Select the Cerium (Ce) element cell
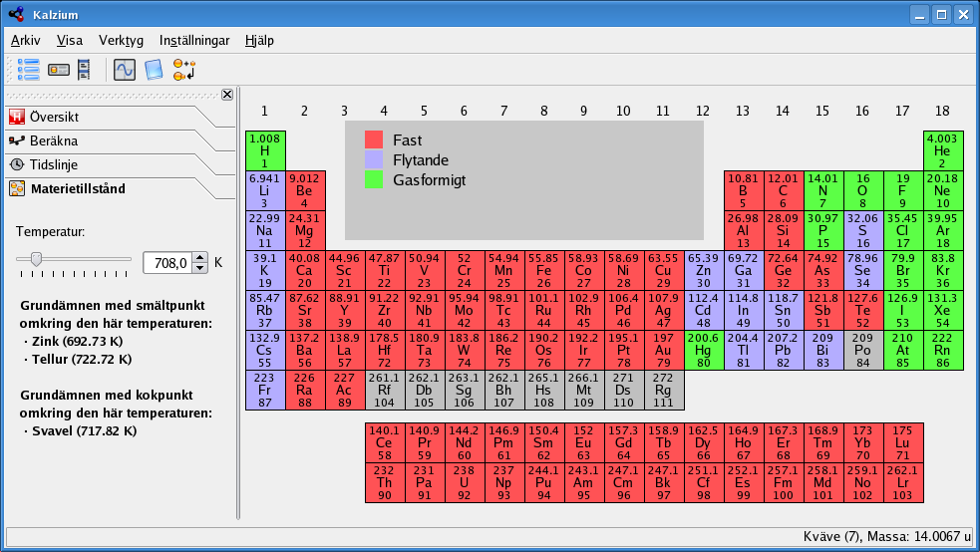The height and width of the screenshot is (552, 980). tap(385, 442)
